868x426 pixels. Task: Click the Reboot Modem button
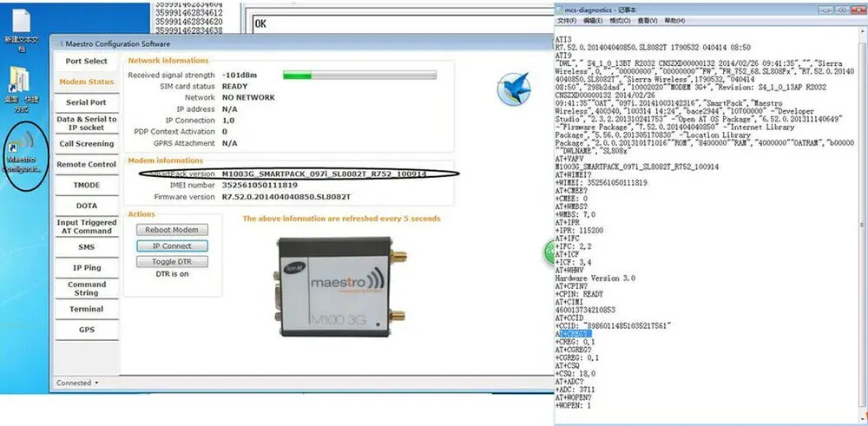tap(172, 230)
